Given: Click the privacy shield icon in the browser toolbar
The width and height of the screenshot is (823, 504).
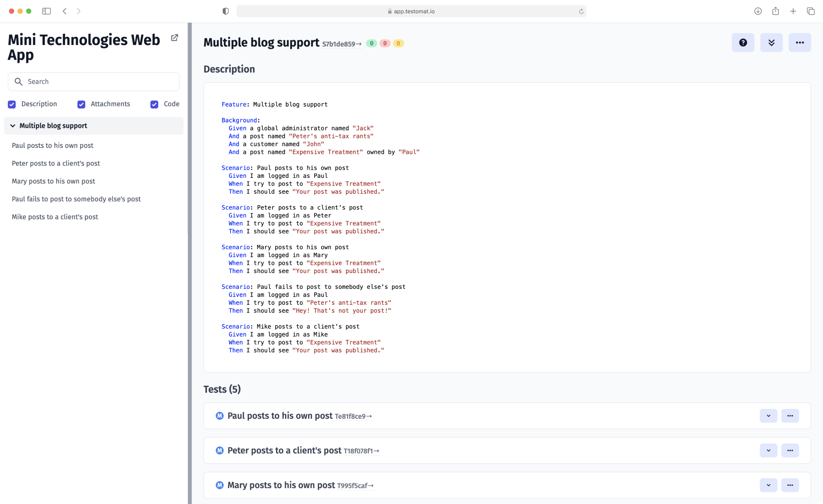Looking at the screenshot, I should pyautogui.click(x=225, y=11).
